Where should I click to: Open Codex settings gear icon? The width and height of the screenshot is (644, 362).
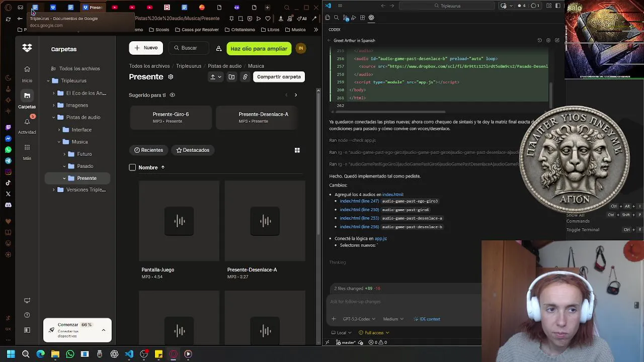tap(548, 40)
